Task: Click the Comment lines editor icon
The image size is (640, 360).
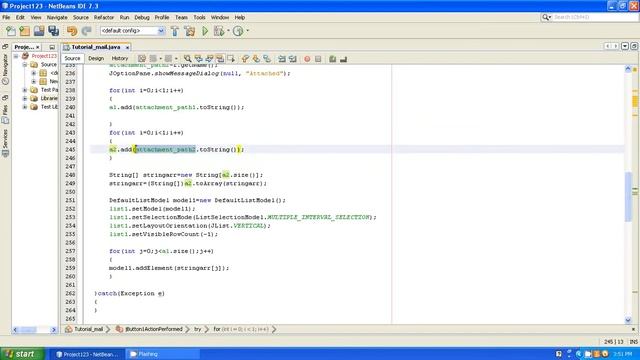Action: (x=333, y=59)
